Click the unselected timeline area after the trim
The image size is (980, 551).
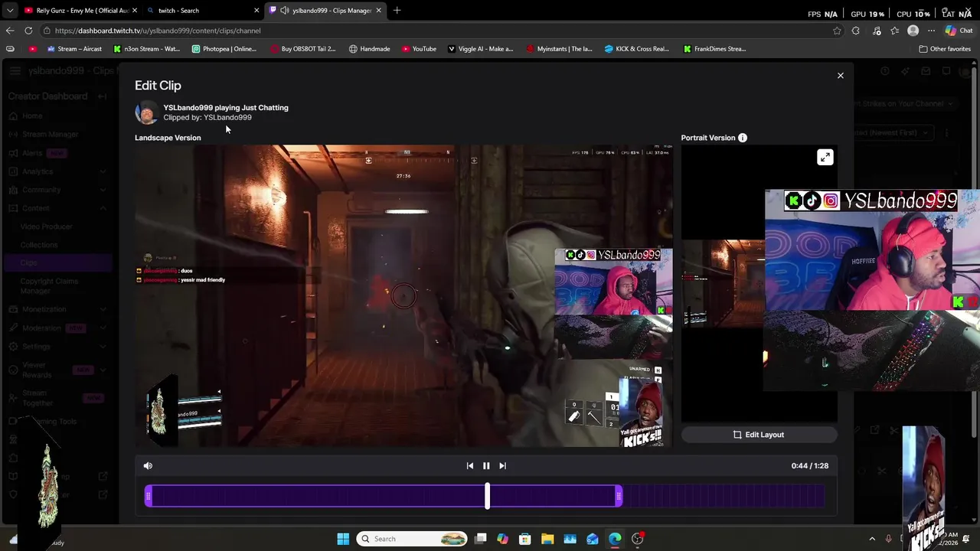point(724,497)
